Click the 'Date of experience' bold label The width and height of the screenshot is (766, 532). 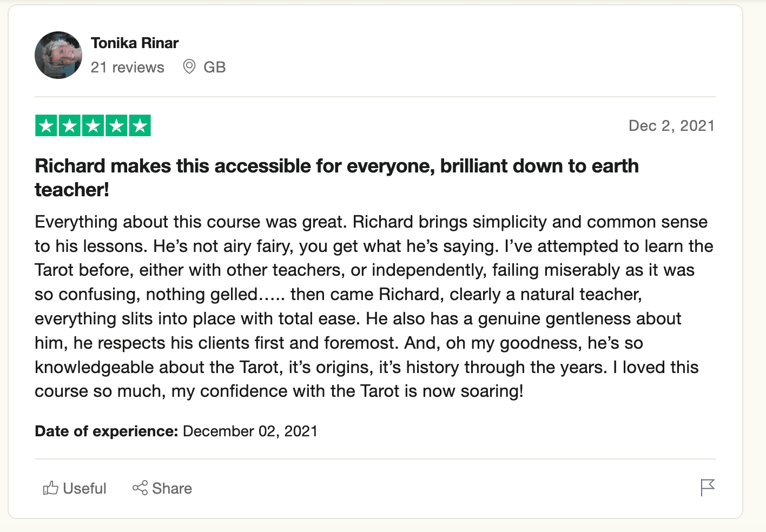(x=107, y=431)
